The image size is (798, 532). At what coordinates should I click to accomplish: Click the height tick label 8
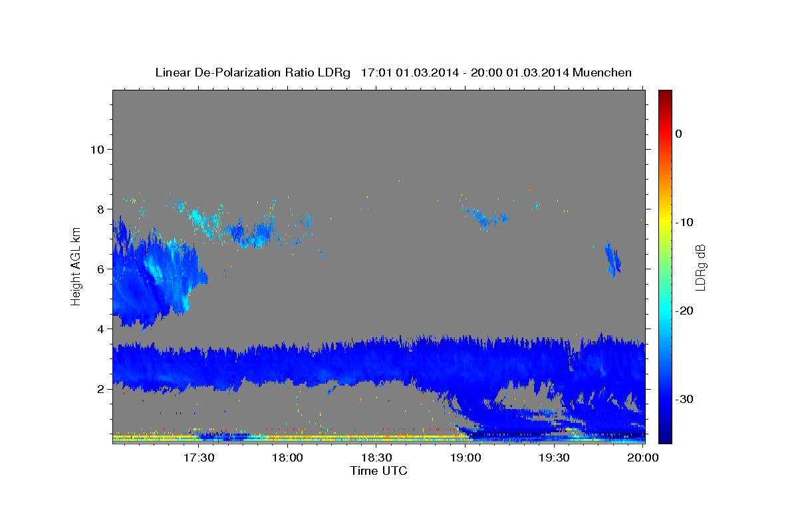coord(101,209)
